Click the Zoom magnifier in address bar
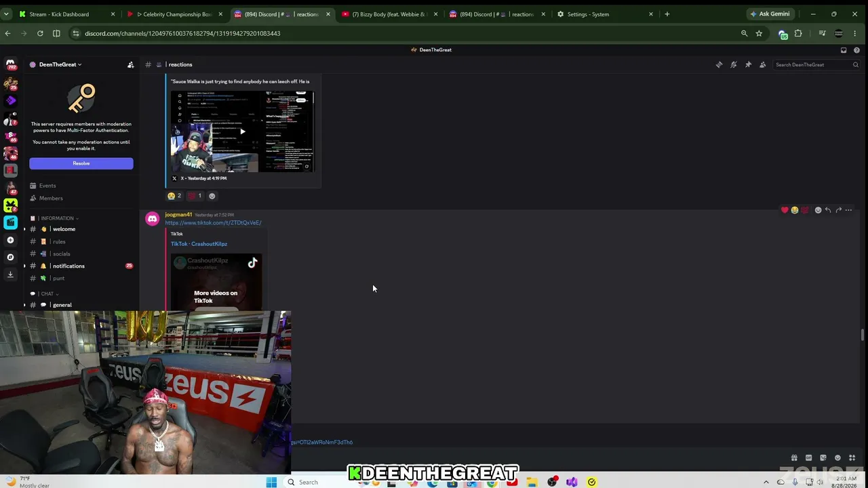This screenshot has width=868, height=488. [x=744, y=33]
